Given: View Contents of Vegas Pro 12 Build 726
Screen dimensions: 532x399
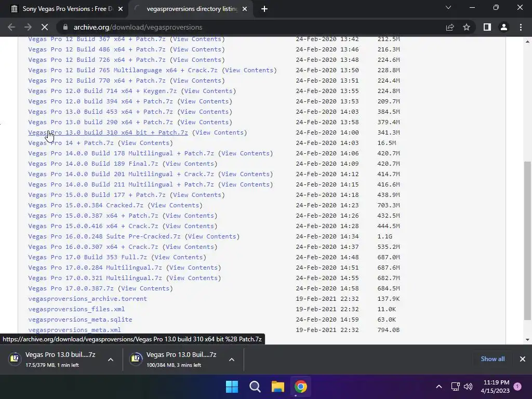Looking at the screenshot, I should (197, 60).
